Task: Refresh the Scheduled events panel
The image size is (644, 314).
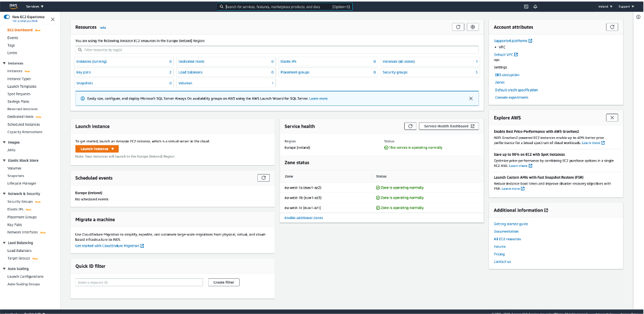Action: [263, 178]
